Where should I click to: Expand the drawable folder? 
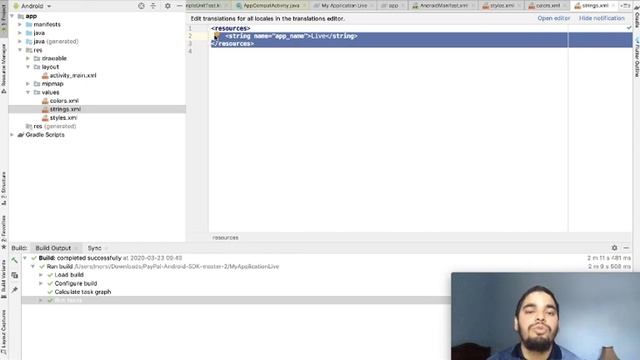[28, 58]
